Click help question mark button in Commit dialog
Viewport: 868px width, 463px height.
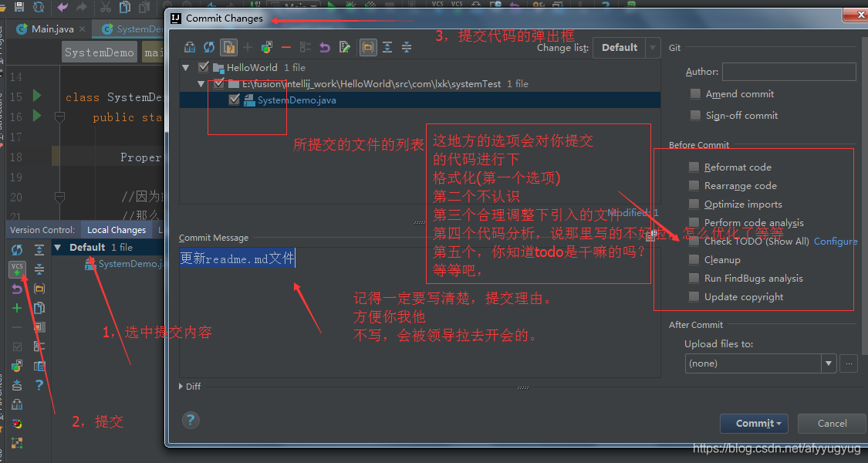coord(191,421)
